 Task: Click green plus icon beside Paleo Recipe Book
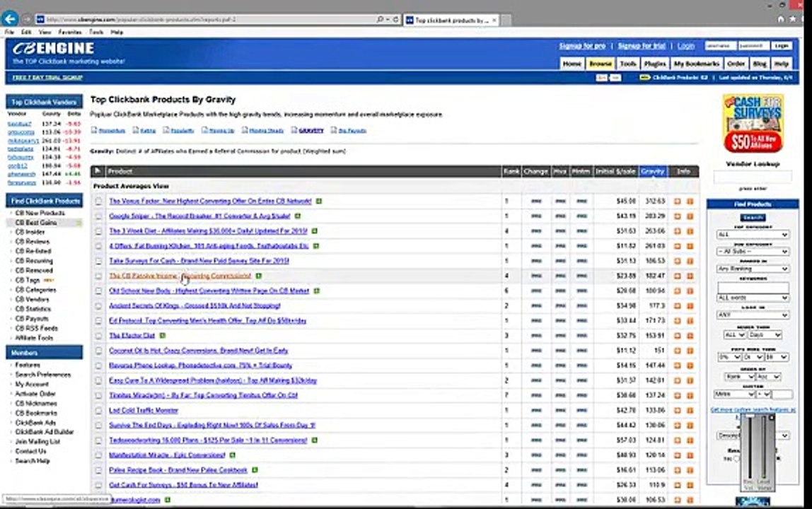255,470
